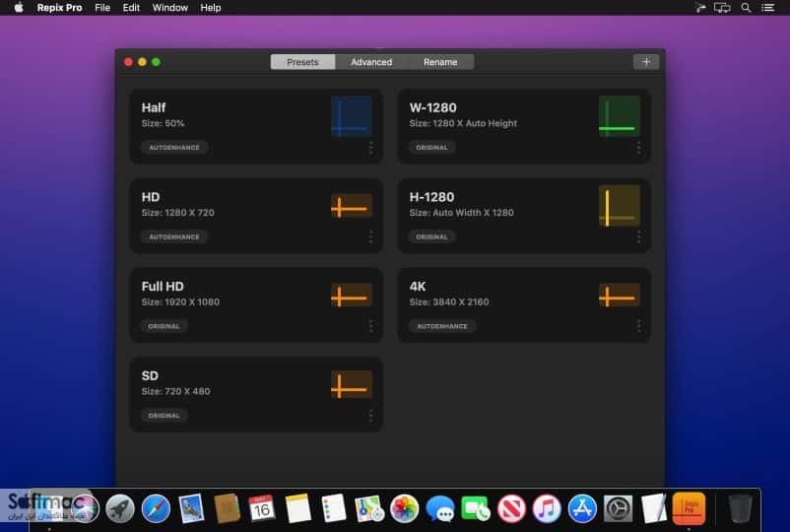Open the HD preset three-dot menu
The image size is (790, 532).
370,236
